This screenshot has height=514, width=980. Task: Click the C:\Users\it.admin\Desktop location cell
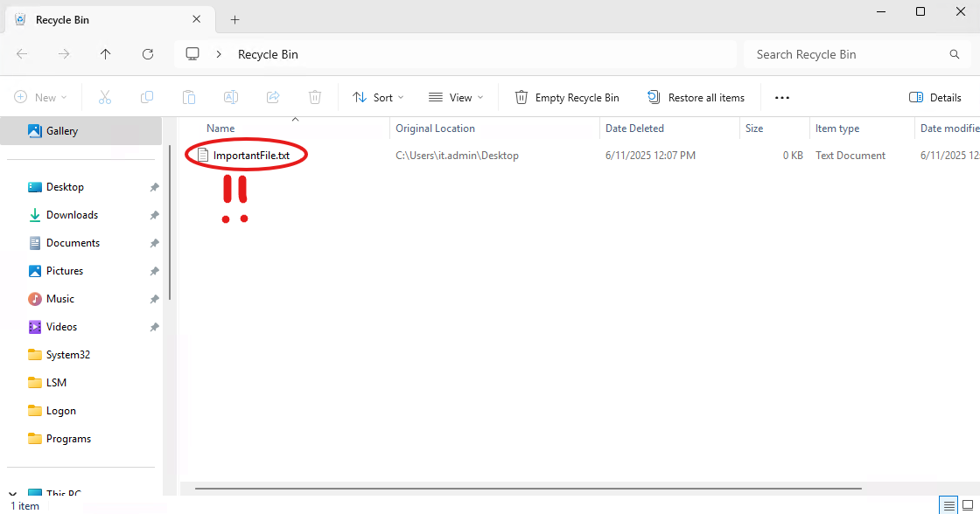(457, 156)
